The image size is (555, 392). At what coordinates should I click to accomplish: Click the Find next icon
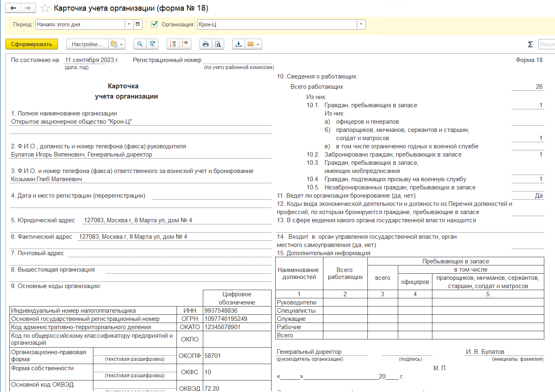pos(152,44)
